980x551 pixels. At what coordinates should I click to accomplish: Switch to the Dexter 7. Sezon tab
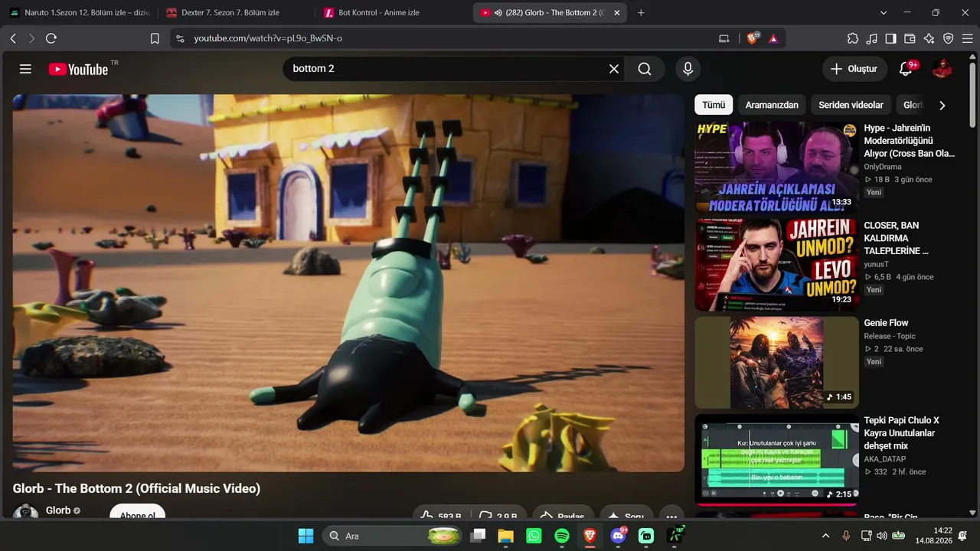click(x=236, y=13)
